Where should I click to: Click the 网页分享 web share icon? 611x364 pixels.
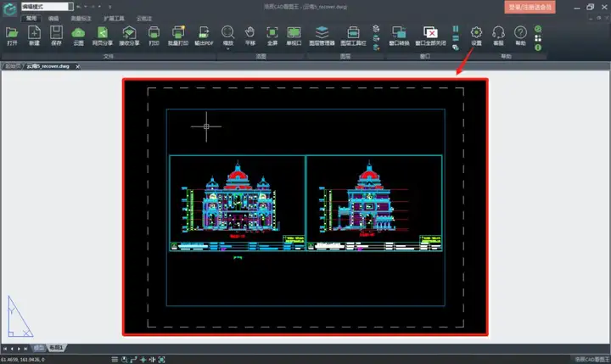[103, 33]
